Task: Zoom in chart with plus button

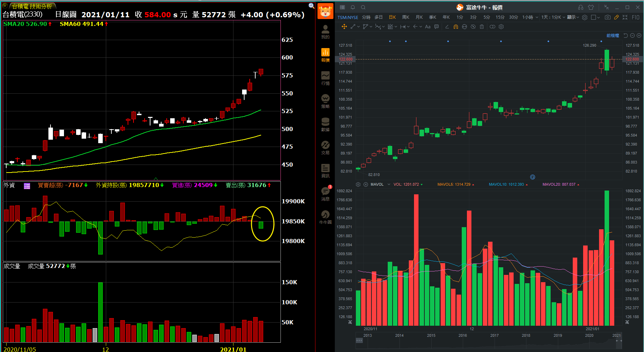Action: tap(639, 36)
